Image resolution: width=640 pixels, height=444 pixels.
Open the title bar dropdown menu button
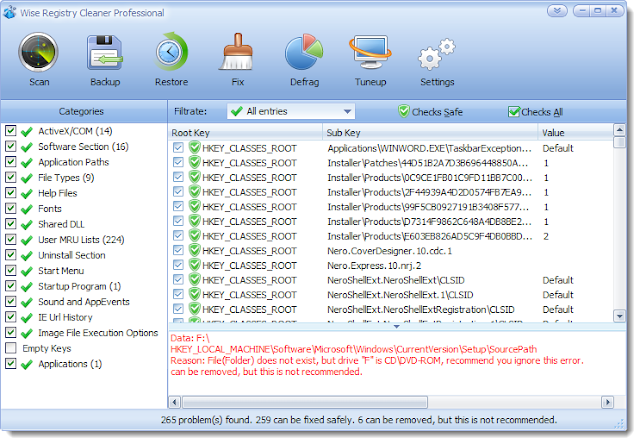pos(557,11)
